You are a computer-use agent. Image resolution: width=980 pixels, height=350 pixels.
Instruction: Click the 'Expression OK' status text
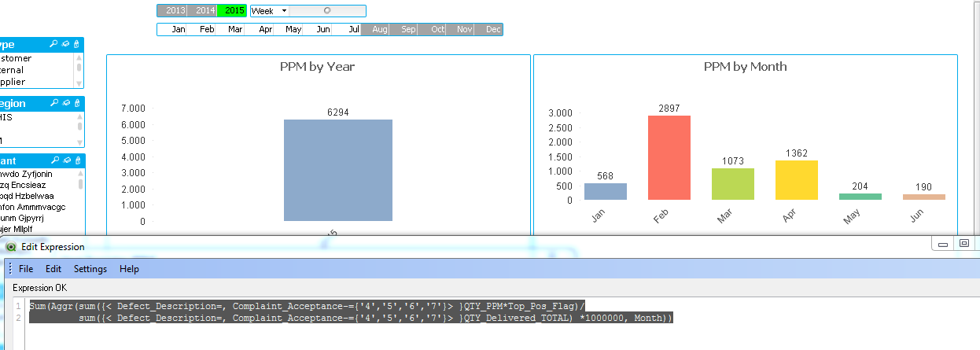click(39, 288)
